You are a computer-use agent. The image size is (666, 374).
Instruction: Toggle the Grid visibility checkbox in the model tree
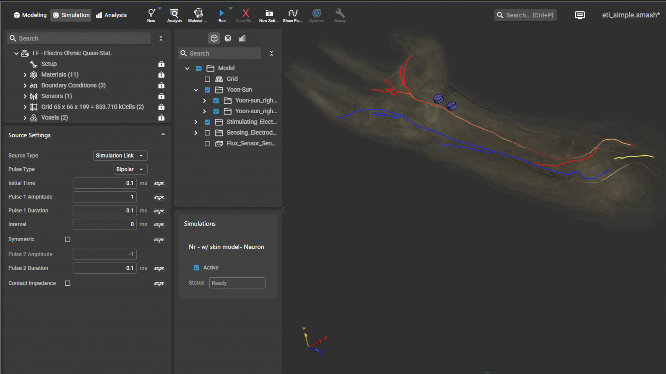pos(207,79)
